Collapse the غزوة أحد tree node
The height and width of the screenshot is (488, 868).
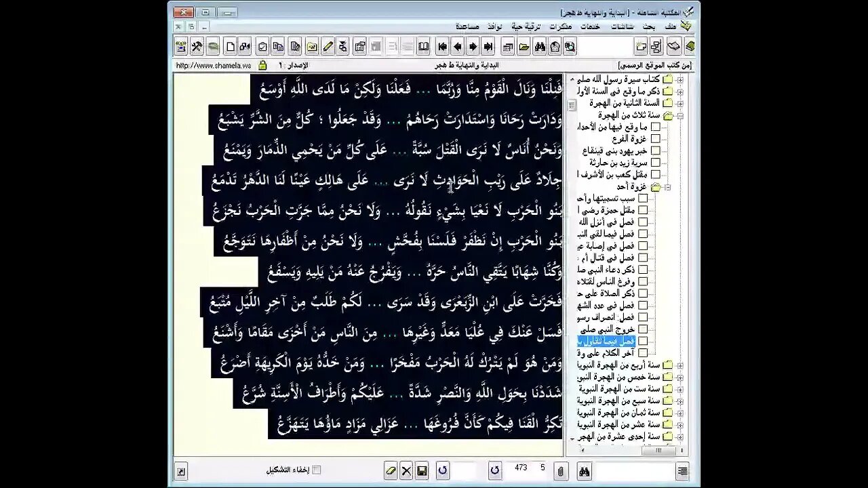point(668,186)
